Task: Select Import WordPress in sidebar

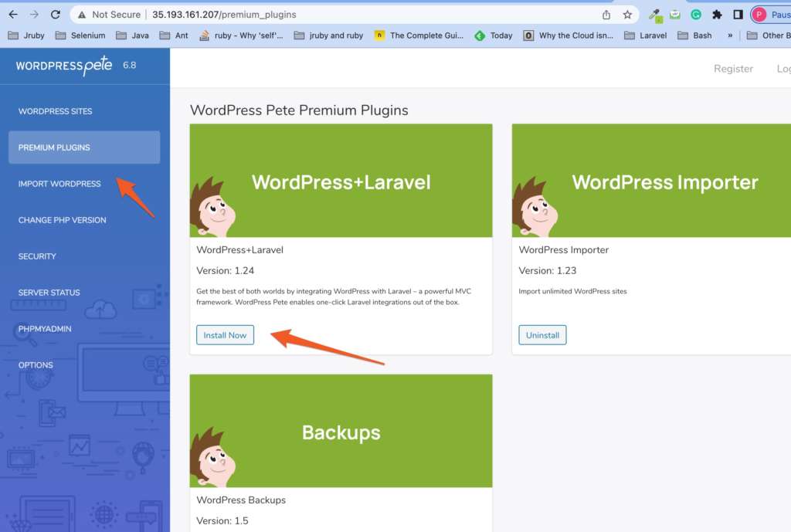Action: [x=59, y=184]
